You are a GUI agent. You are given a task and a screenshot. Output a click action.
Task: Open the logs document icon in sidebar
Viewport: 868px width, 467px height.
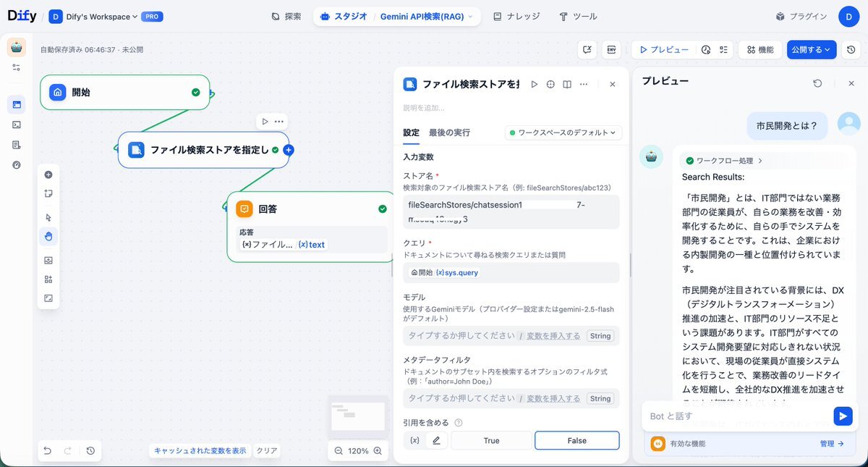coord(17,145)
